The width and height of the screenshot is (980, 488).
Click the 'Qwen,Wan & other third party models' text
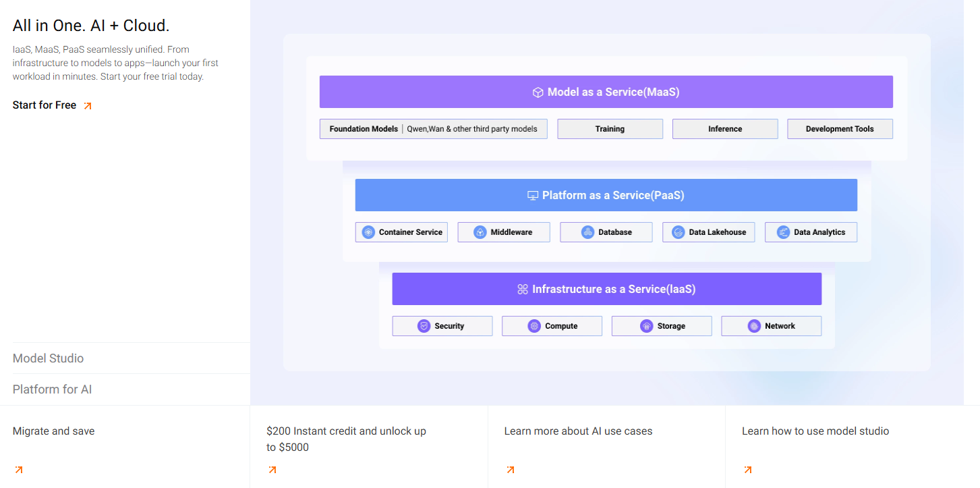point(472,129)
